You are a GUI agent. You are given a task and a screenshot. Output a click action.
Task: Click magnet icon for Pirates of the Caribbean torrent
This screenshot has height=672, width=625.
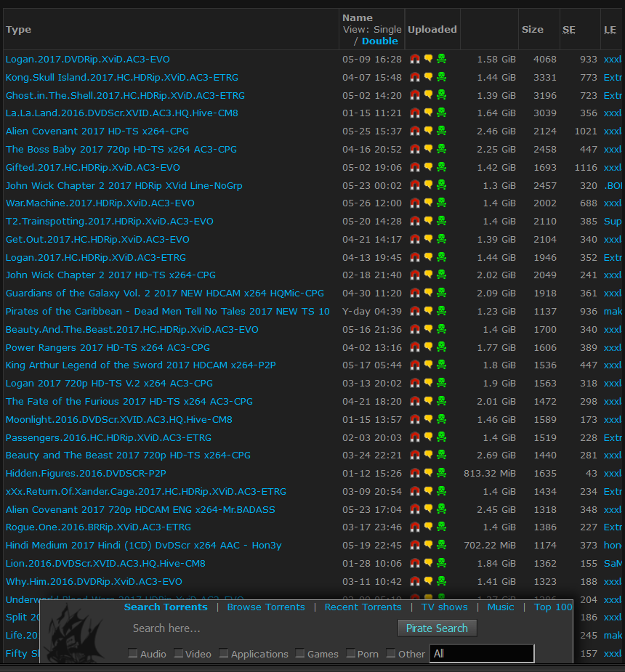click(x=414, y=311)
